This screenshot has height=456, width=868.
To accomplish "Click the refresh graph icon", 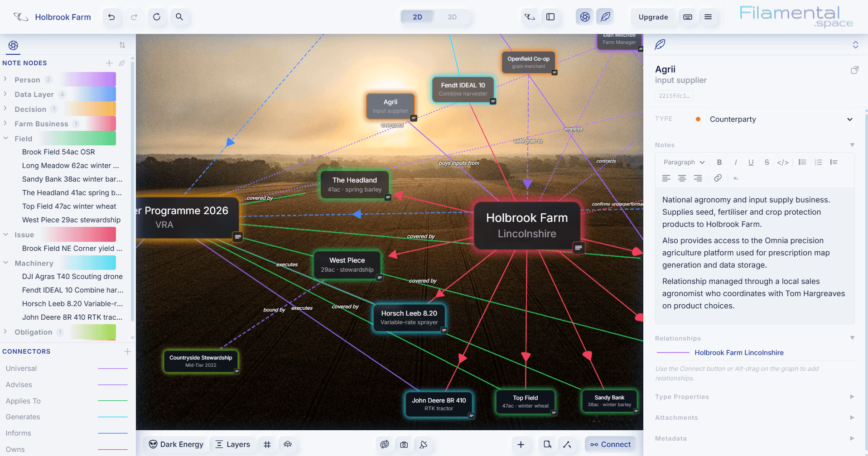I will pyautogui.click(x=157, y=17).
